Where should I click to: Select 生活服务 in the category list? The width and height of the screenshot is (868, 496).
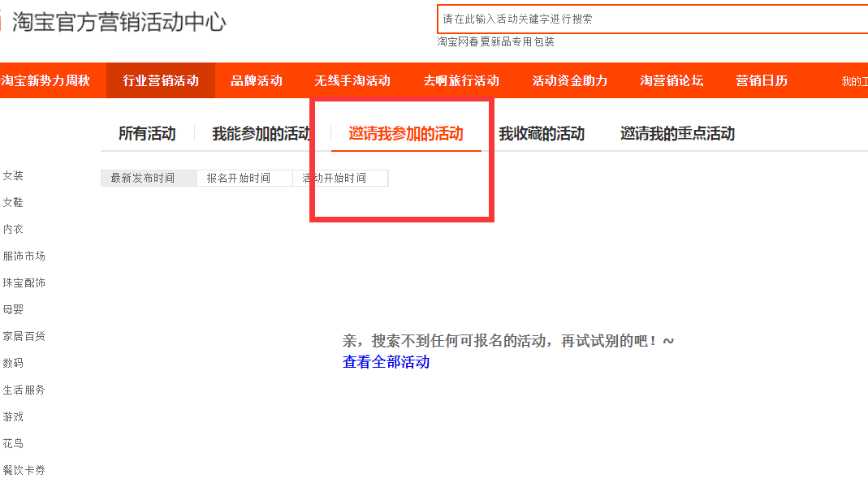[24, 390]
